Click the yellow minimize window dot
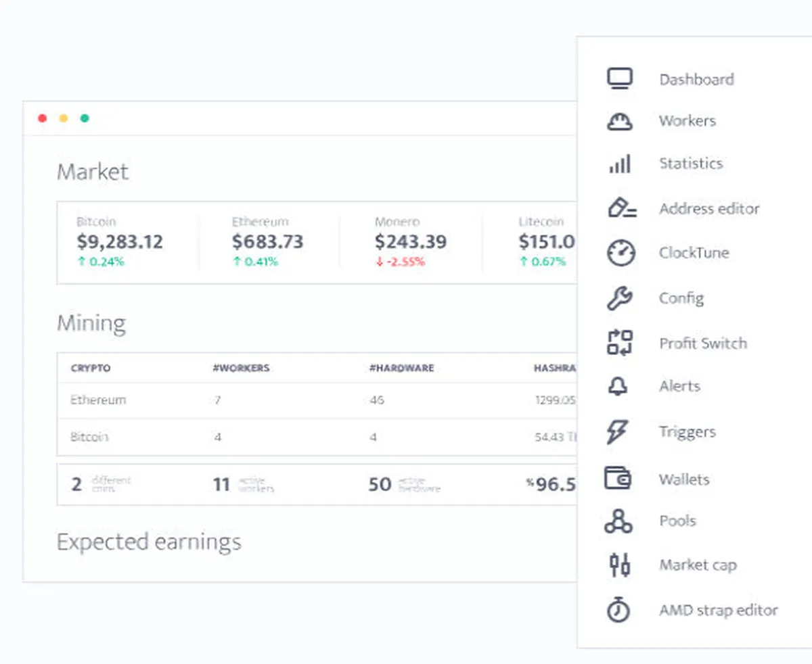Viewport: 812px width, 664px height. click(64, 118)
